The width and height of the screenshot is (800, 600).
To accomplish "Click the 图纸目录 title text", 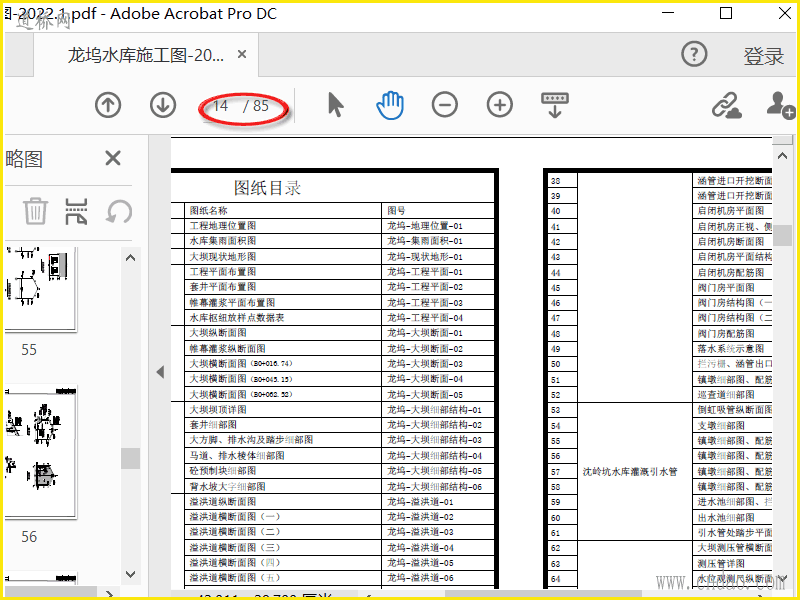I will point(267,188).
